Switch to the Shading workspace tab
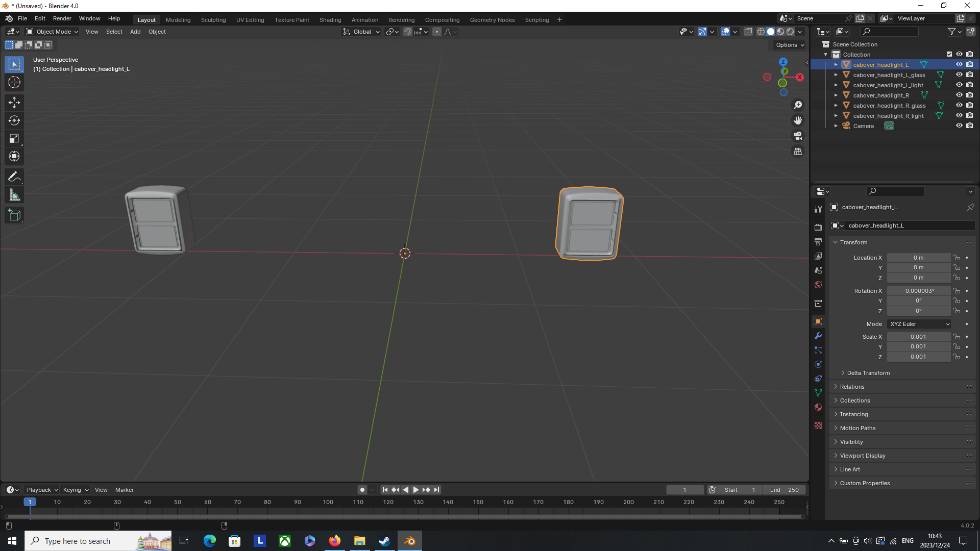Screen dimensions: 980x551 (330, 20)
